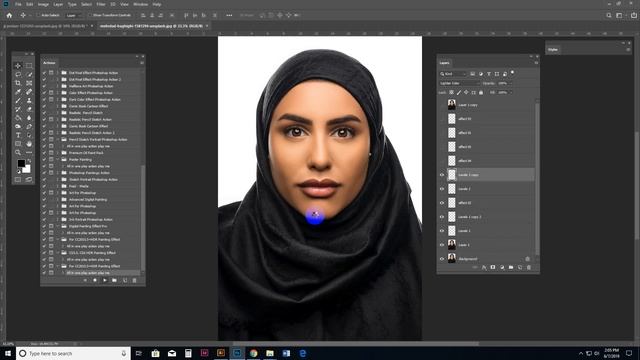
Task: Click the Actions panel tab
Action: (49, 63)
